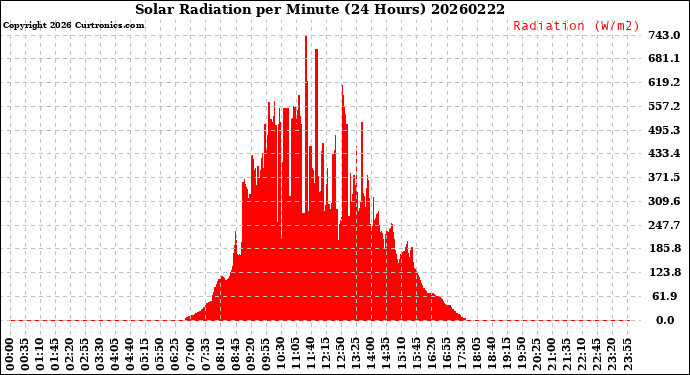Viewport: 690px width, 375px height.
Task: Click the 04:05 time label
Action: tap(115, 355)
